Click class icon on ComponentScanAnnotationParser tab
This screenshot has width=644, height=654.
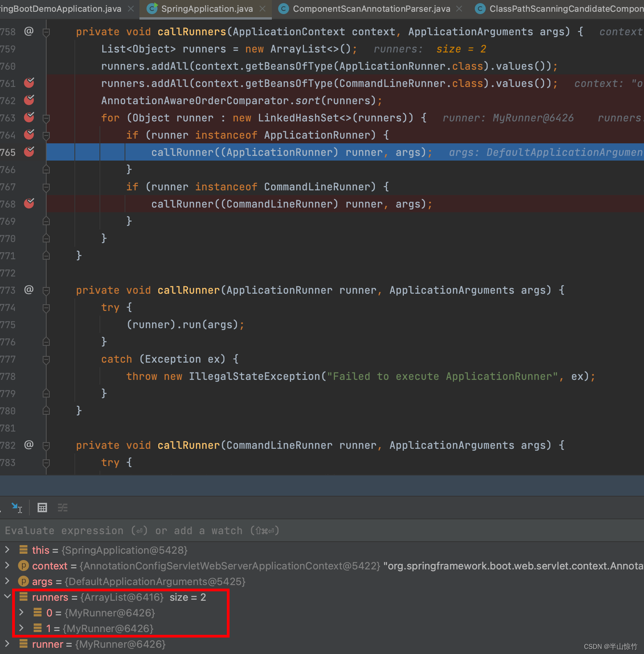point(284,9)
